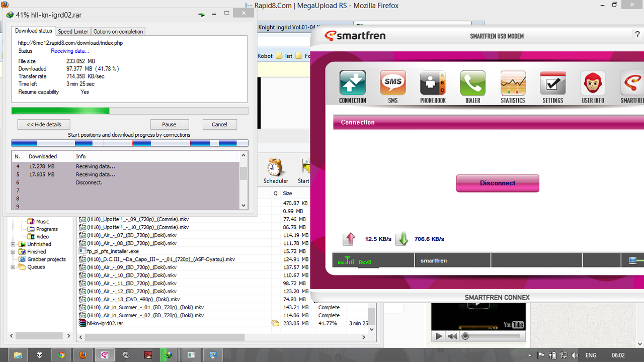644x362 pixels.
Task: Click the Q column header in IDM
Action: (x=275, y=193)
